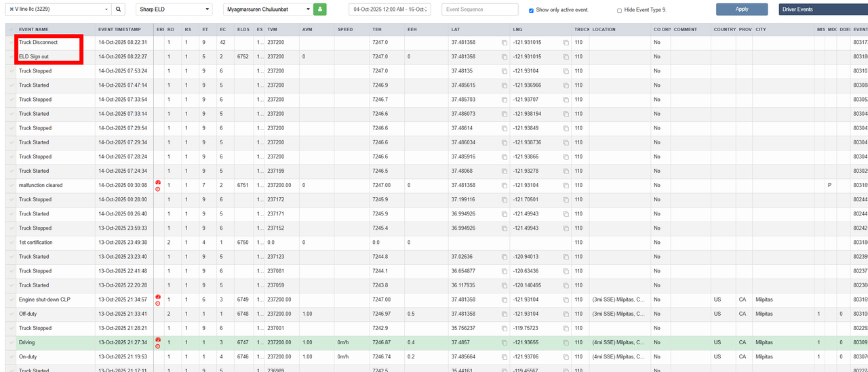
Task: Open the Driver Events selector
Action: tap(823, 9)
